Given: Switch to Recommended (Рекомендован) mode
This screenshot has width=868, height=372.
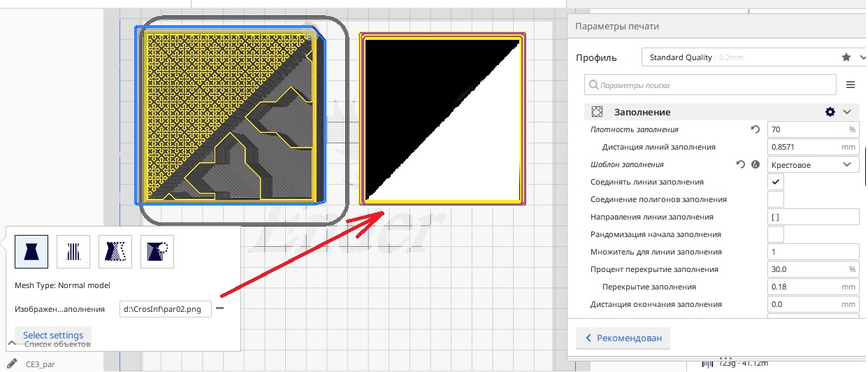Looking at the screenshot, I should pos(623,338).
